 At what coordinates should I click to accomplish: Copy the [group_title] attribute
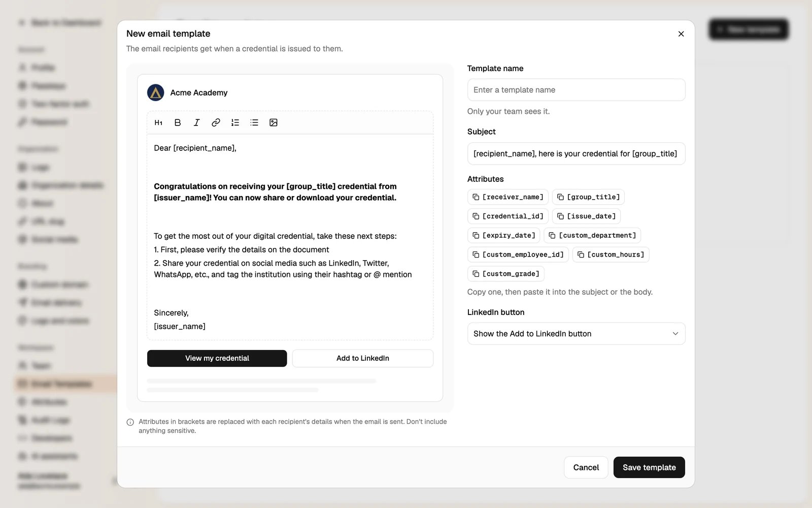pyautogui.click(x=588, y=197)
